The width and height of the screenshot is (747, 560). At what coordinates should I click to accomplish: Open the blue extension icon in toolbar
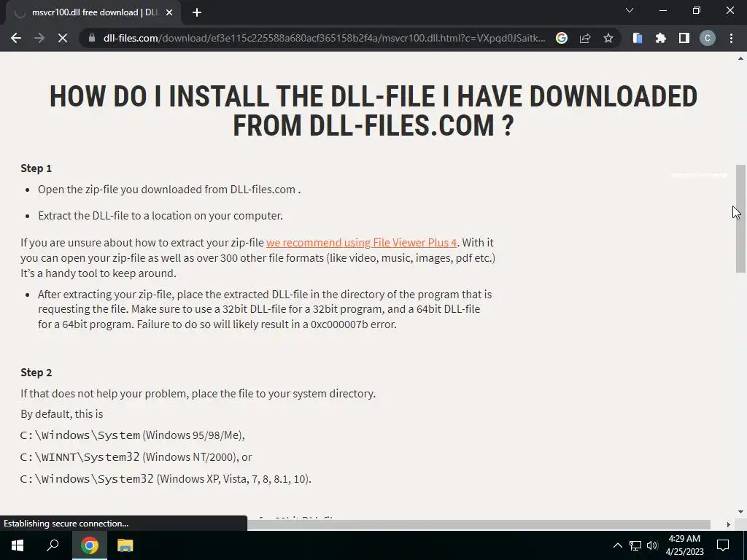[637, 38]
